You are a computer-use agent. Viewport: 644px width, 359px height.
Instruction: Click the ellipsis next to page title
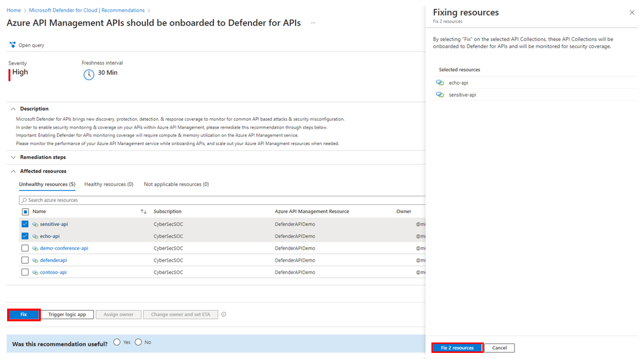(313, 23)
